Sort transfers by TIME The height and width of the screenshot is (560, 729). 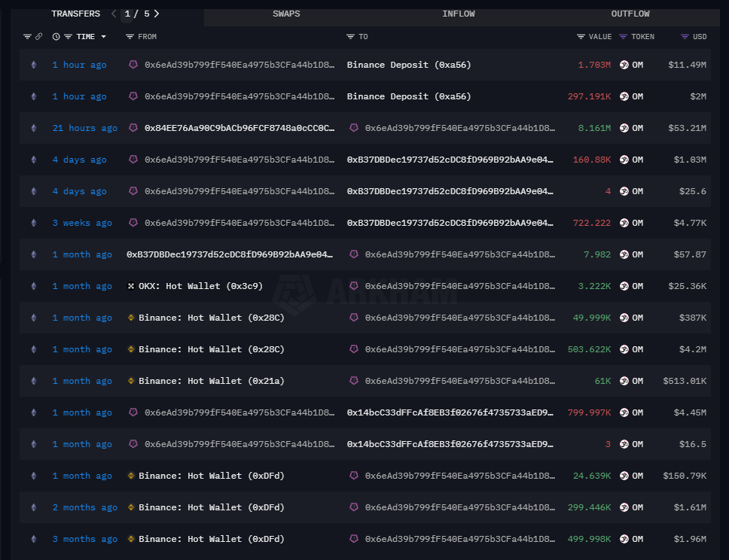85,37
